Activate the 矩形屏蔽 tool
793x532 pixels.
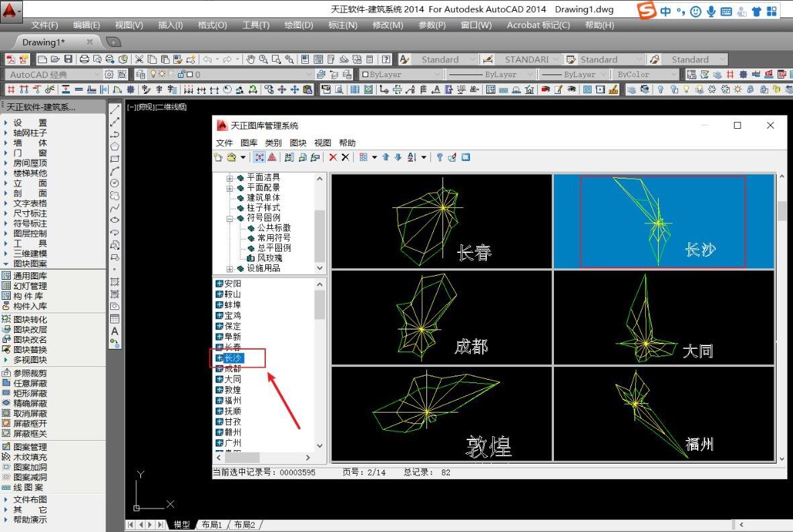point(30,393)
